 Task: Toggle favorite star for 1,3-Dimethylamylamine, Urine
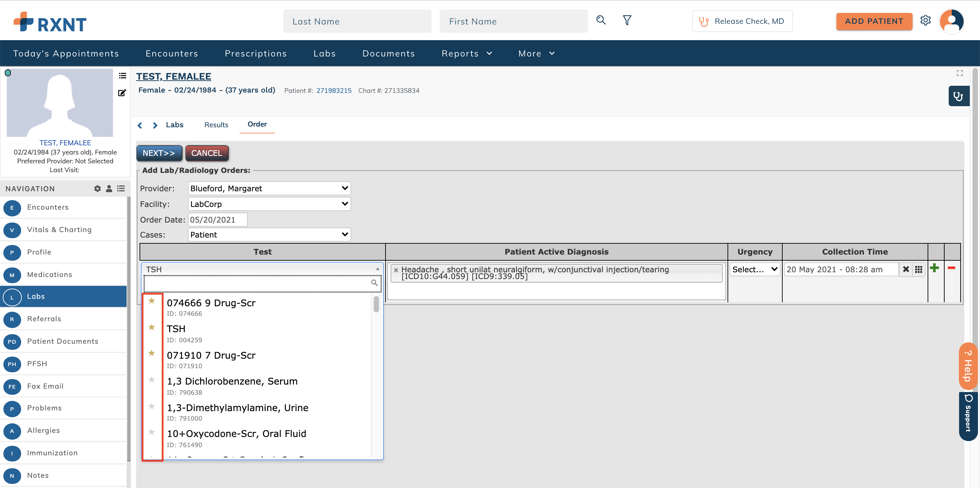151,406
